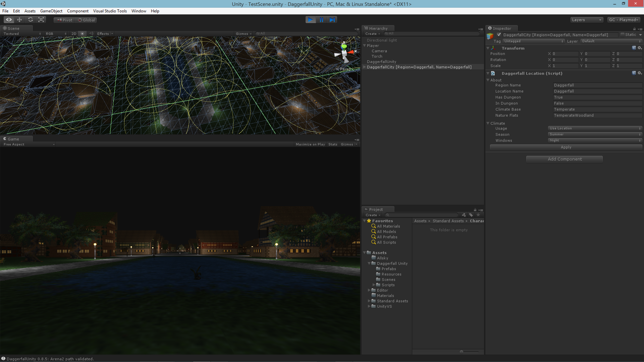Click the C# script icon in Inspector
Screen dimensions: 644x362
(x=493, y=73)
